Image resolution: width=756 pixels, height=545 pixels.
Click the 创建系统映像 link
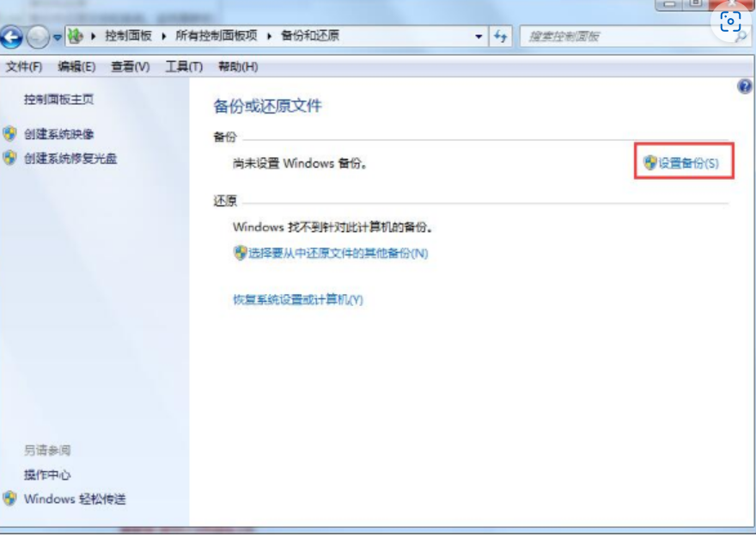coord(58,134)
